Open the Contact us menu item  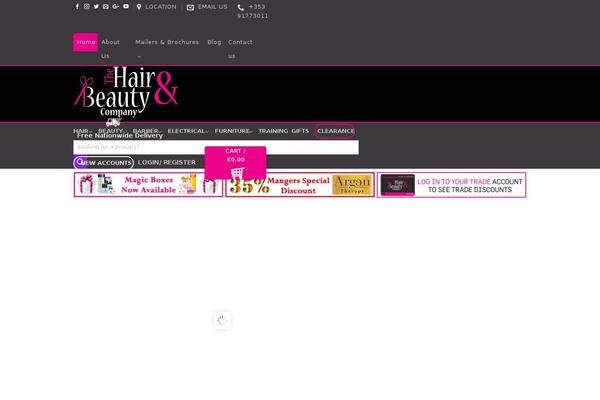tap(240, 49)
